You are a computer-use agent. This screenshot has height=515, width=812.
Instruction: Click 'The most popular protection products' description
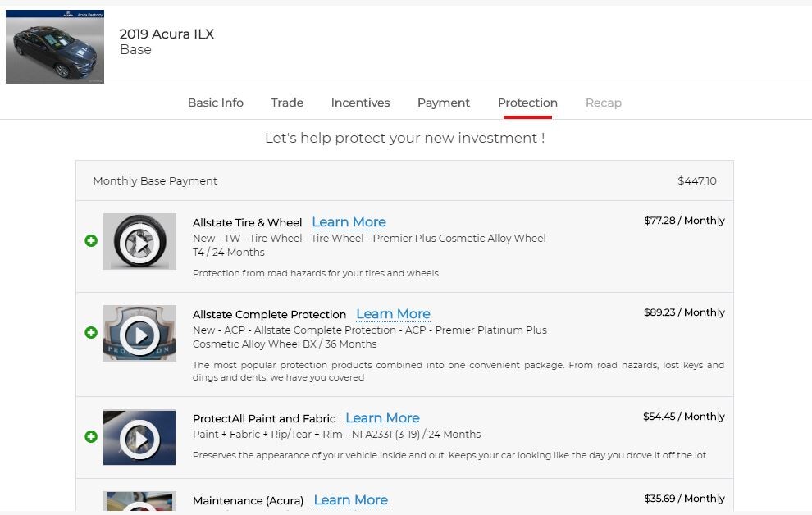[458, 371]
